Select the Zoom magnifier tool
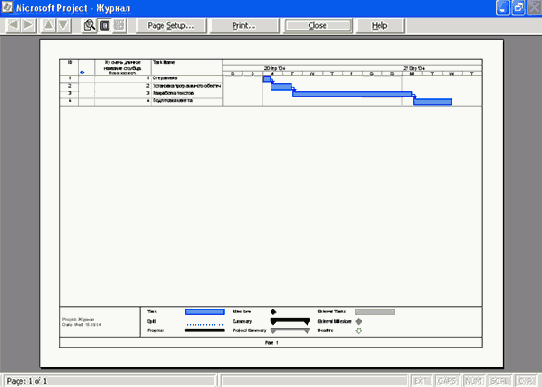 [89, 26]
